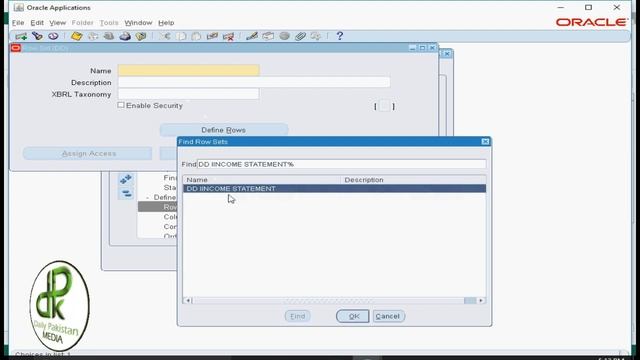Image resolution: width=640 pixels, height=360 pixels.
Task: Click the Assign Access button
Action: coord(88,153)
